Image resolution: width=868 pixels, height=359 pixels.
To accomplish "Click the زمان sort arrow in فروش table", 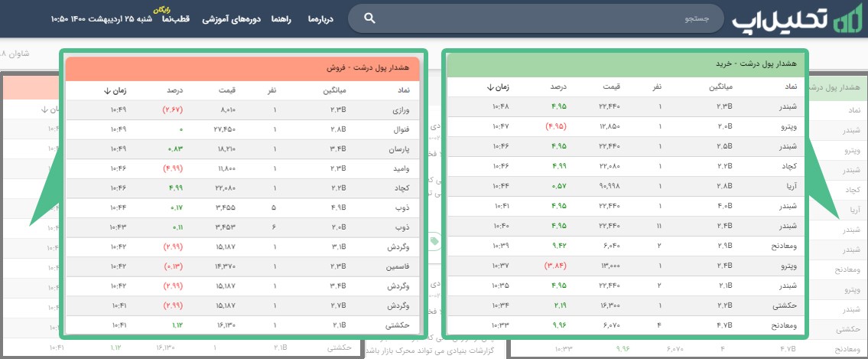I will pyautogui.click(x=107, y=91).
